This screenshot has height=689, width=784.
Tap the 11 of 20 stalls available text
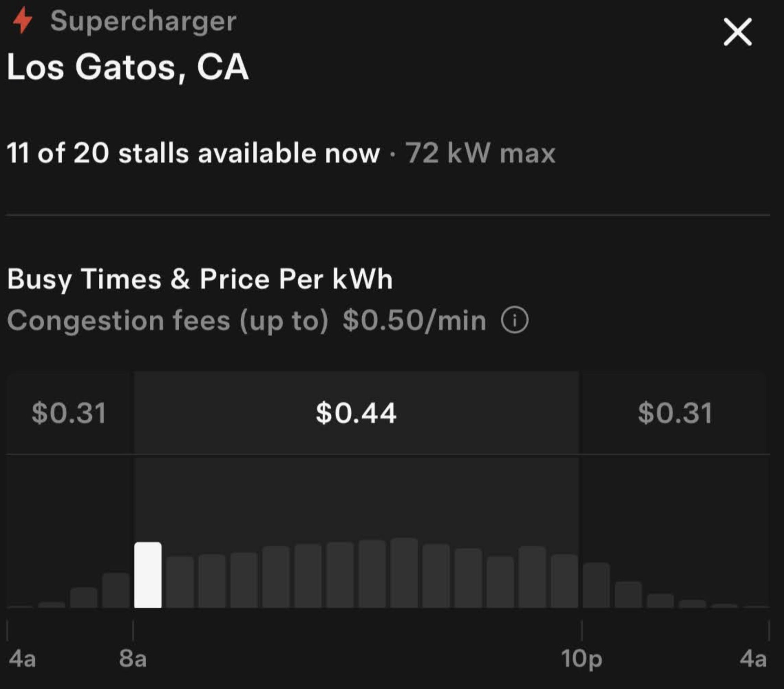193,153
